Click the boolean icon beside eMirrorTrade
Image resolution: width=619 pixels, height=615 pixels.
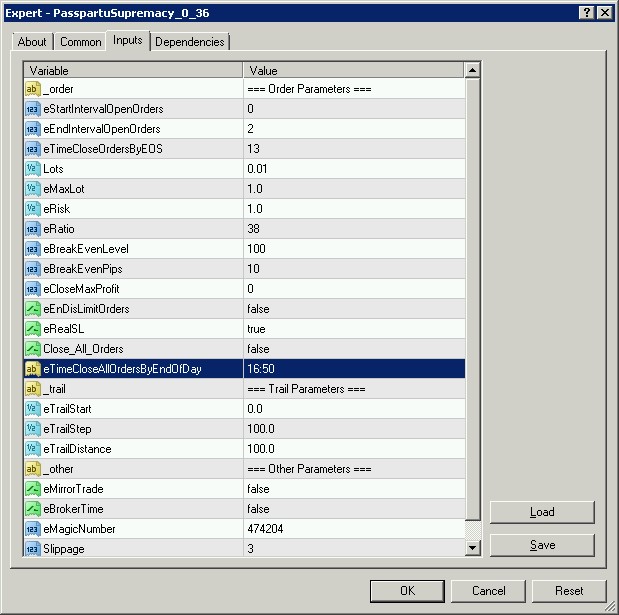[x=33, y=489]
